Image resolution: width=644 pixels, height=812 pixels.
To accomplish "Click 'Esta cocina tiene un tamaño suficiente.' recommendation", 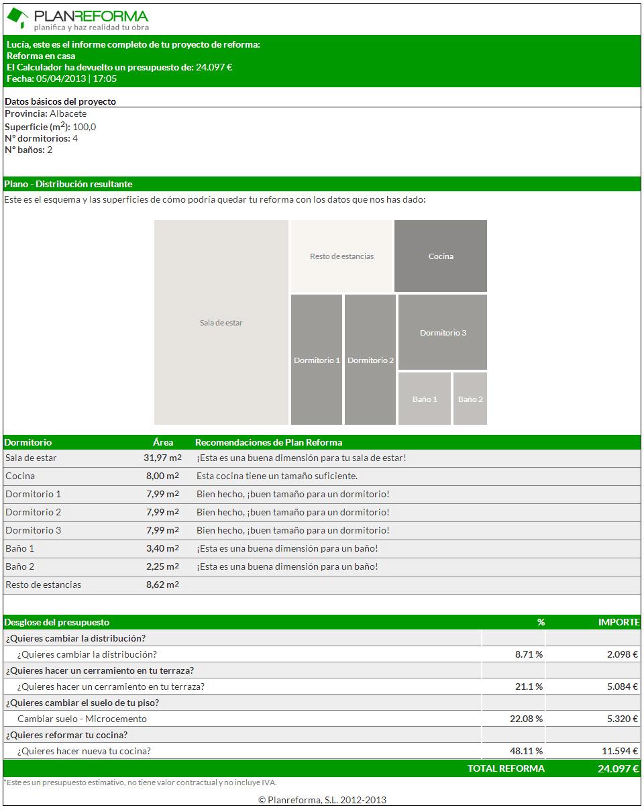I will (277, 476).
